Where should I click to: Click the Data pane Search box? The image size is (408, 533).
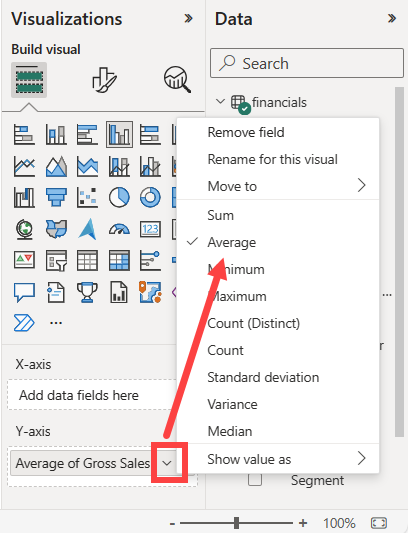pyautogui.click(x=307, y=63)
